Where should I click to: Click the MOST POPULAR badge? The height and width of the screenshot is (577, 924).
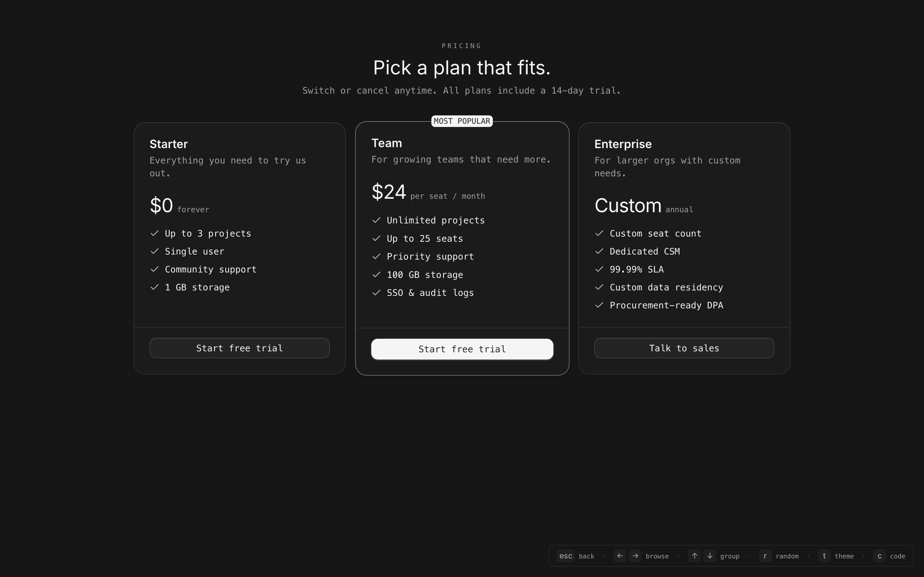pos(462,121)
